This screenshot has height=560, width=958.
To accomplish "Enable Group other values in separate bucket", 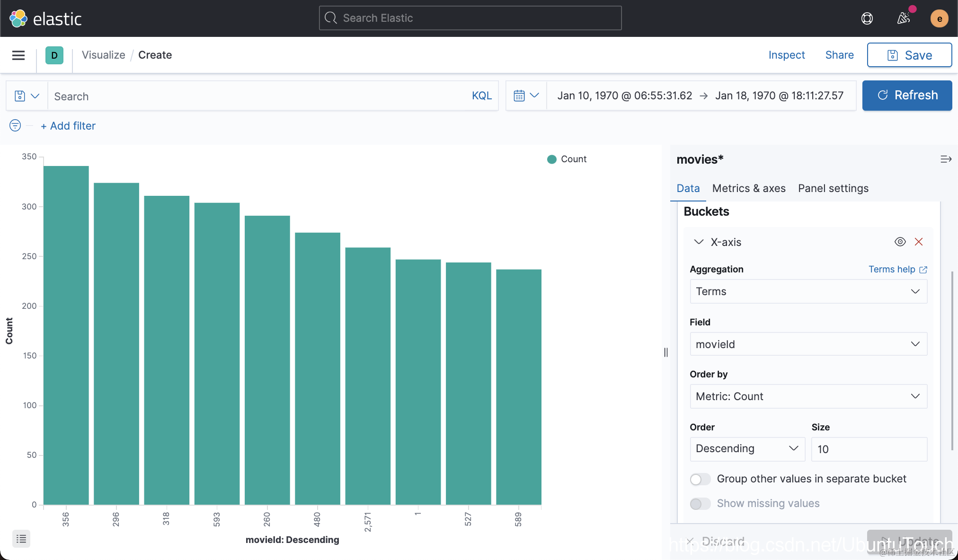I will [x=700, y=479].
